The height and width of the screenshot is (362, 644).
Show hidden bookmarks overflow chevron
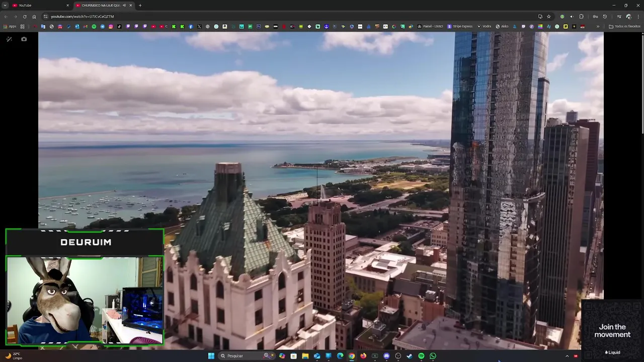coord(598,26)
